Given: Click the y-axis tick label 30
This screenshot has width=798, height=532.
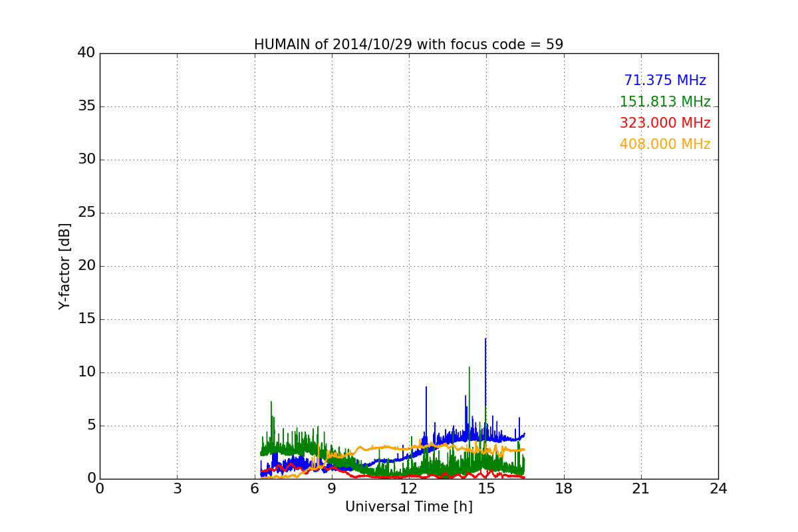Looking at the screenshot, I should point(86,160).
